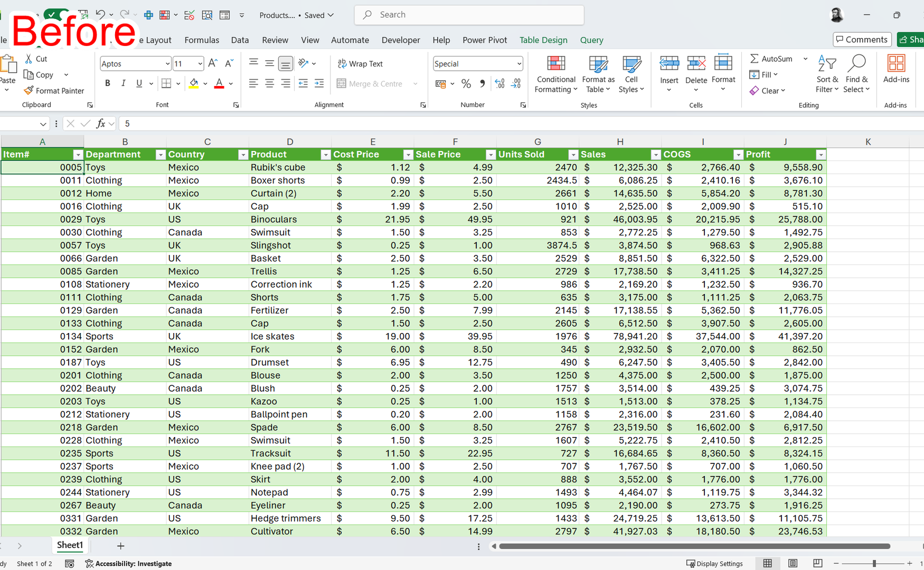This screenshot has height=570, width=924.
Task: Open the Country column filter dropdown
Action: [x=243, y=155]
